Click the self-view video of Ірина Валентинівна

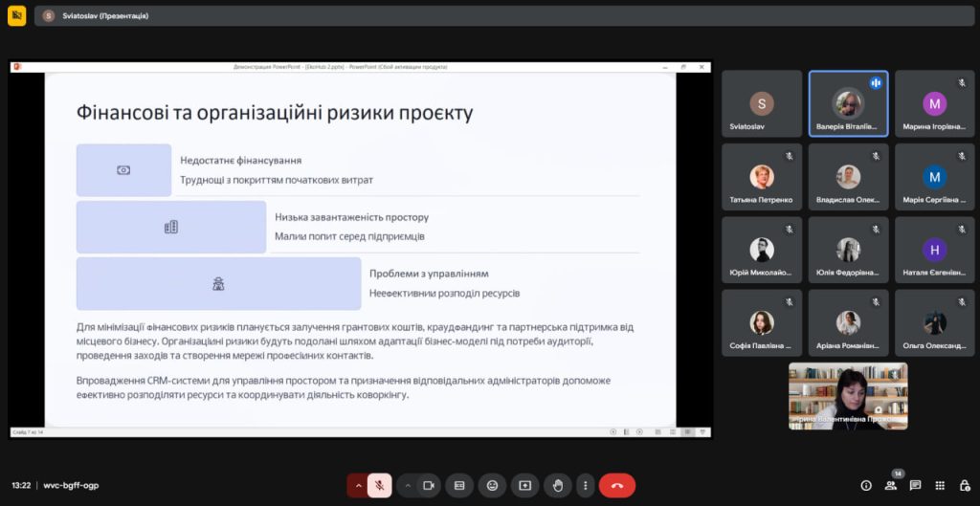point(848,395)
